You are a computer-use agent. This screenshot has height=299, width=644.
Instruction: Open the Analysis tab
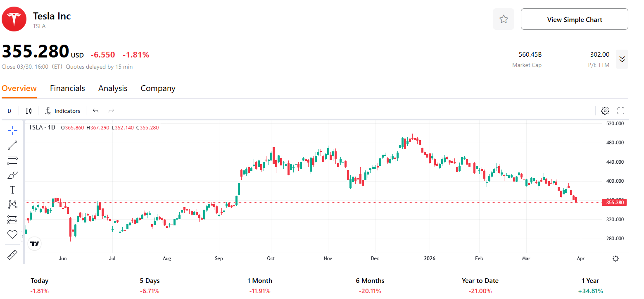coord(113,88)
